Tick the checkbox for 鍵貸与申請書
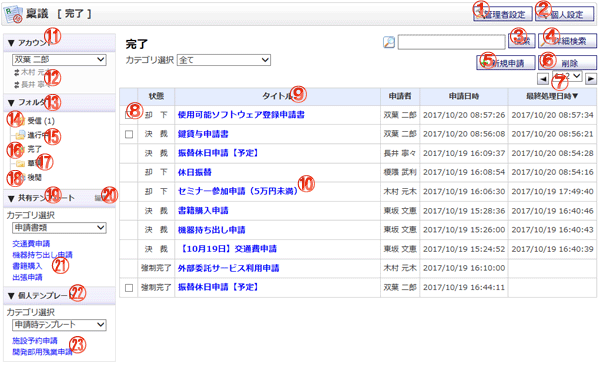 click(129, 134)
